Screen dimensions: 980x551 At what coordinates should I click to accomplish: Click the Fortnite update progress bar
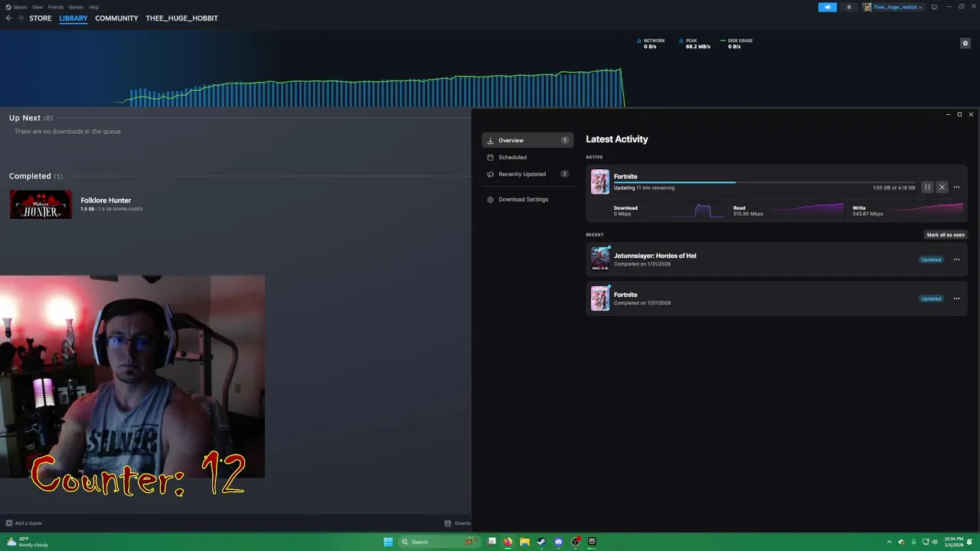coord(764,182)
